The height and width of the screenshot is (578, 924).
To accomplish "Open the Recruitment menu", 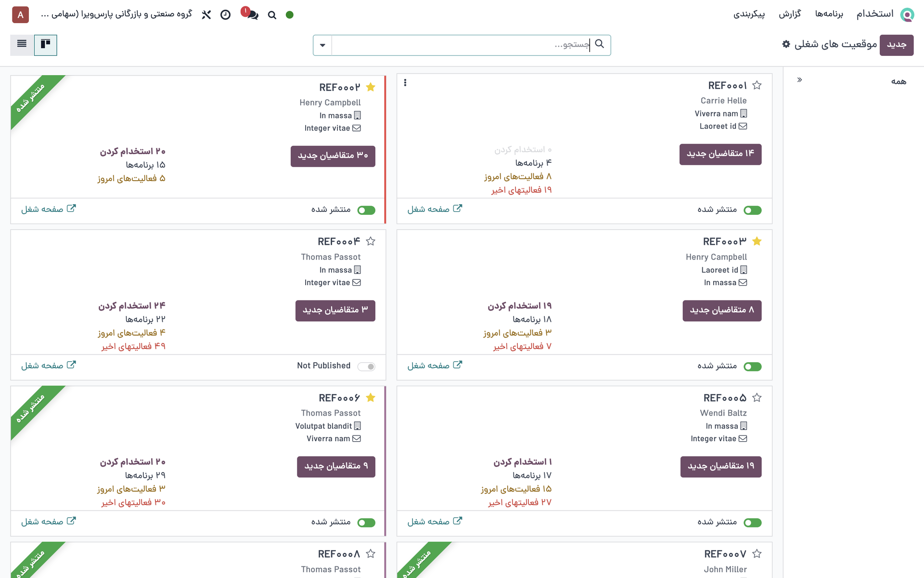I will pos(874,14).
